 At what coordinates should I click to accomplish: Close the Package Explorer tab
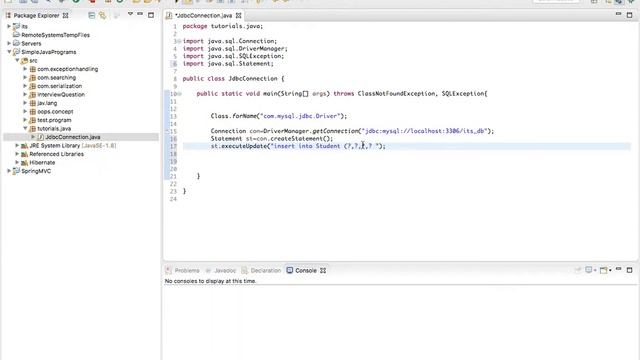[65, 16]
